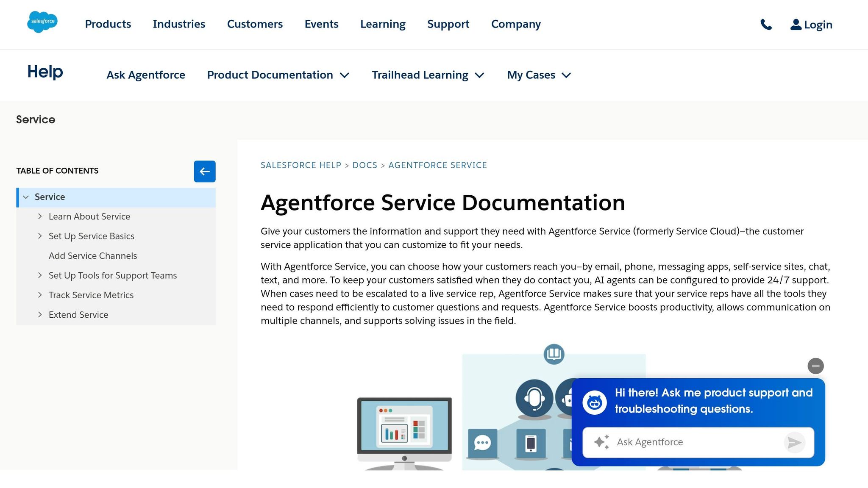Image resolution: width=868 pixels, height=488 pixels.
Task: Go to Ask Agentforce in the Help nav
Action: tap(146, 75)
